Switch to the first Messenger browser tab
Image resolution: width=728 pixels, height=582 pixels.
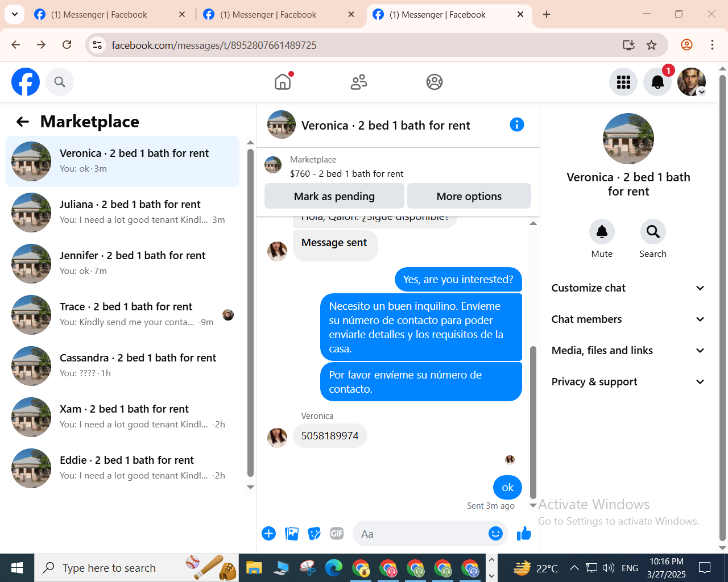(109, 14)
